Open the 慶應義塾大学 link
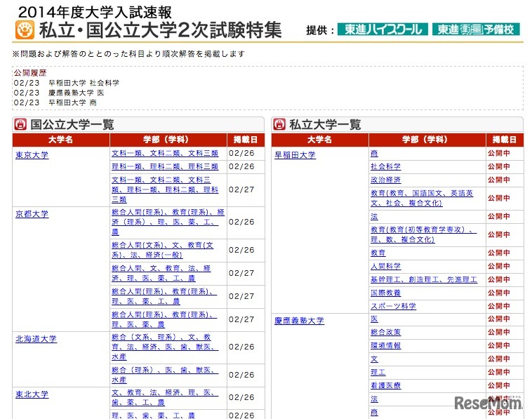The image size is (532, 419). click(299, 320)
